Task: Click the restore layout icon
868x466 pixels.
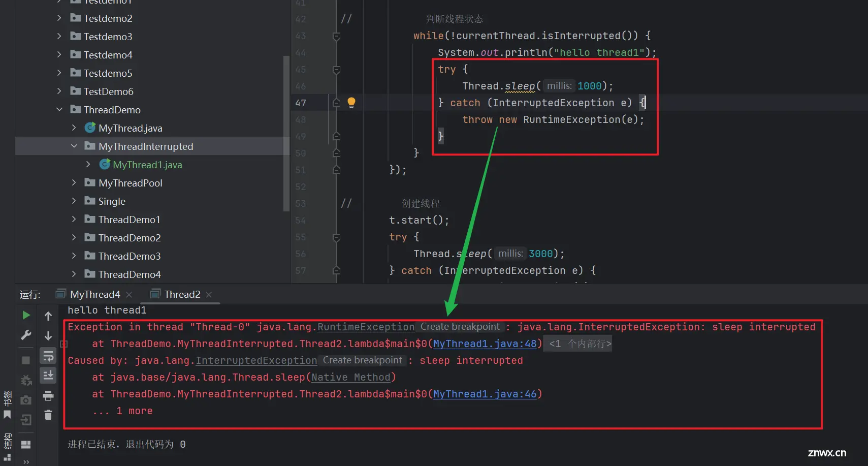Action: click(x=26, y=445)
